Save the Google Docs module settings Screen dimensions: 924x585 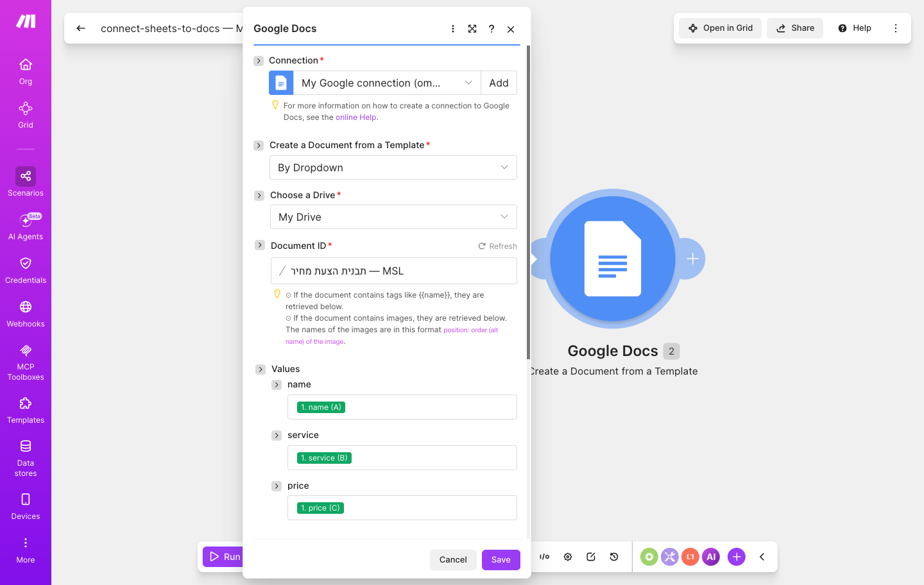[x=501, y=560]
